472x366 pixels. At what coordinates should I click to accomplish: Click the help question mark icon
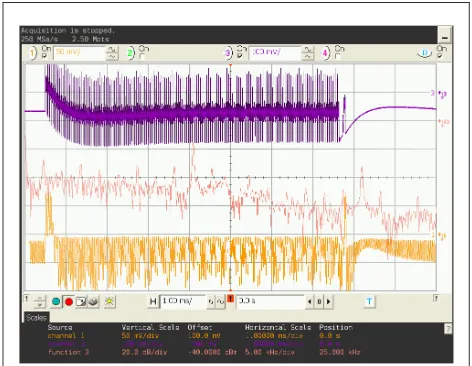point(448,329)
